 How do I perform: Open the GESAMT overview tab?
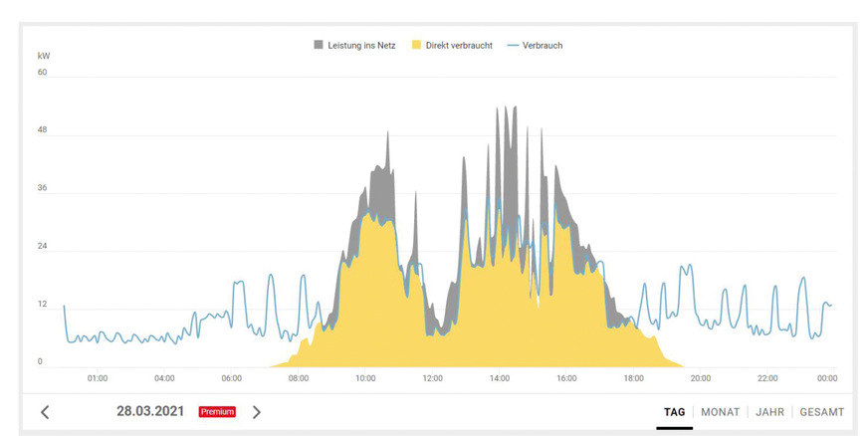(x=820, y=412)
